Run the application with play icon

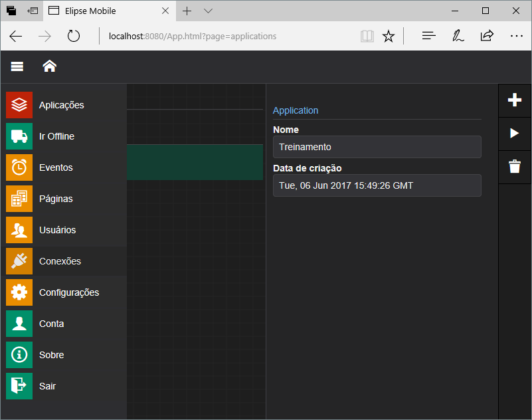coord(515,134)
